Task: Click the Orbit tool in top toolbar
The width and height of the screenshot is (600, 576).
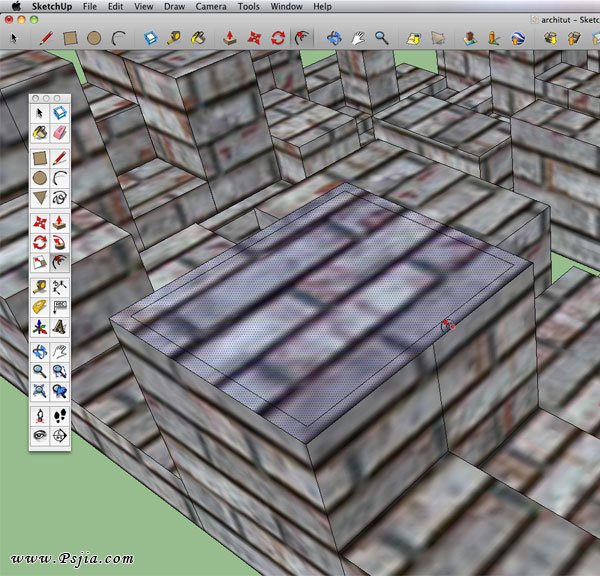Action: pos(333,38)
